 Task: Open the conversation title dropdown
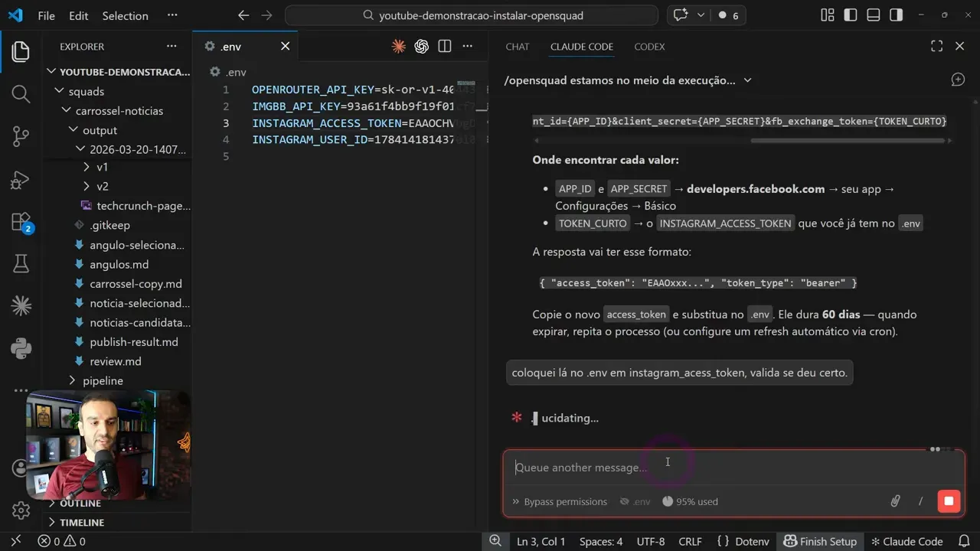[x=748, y=80]
